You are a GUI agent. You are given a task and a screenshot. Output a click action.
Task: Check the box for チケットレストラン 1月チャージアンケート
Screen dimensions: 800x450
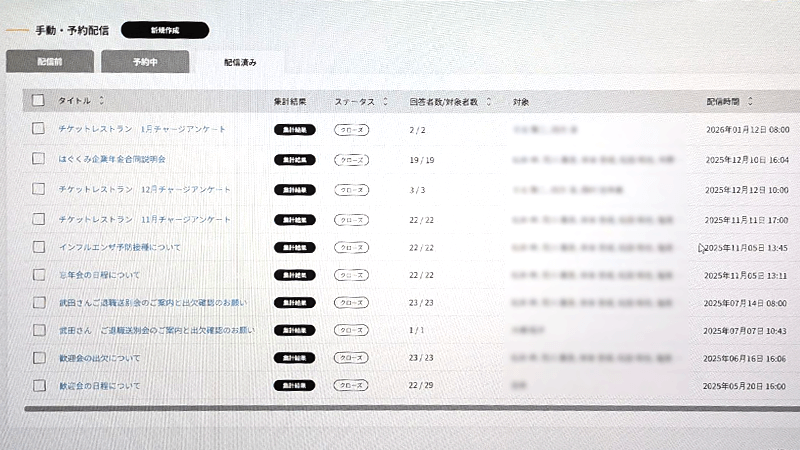click(38, 129)
